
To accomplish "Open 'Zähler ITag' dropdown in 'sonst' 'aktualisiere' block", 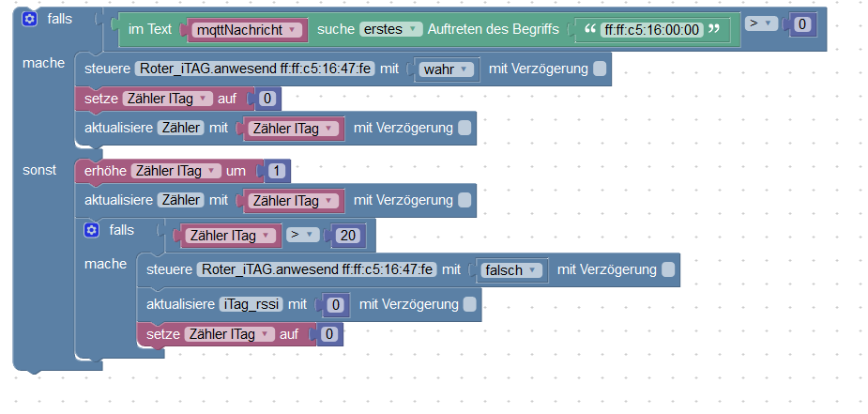I will 292,200.
